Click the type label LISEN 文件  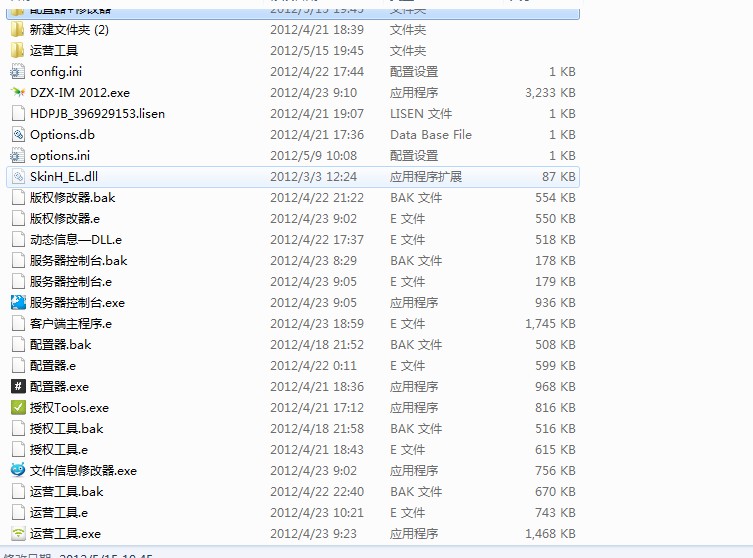(x=421, y=114)
